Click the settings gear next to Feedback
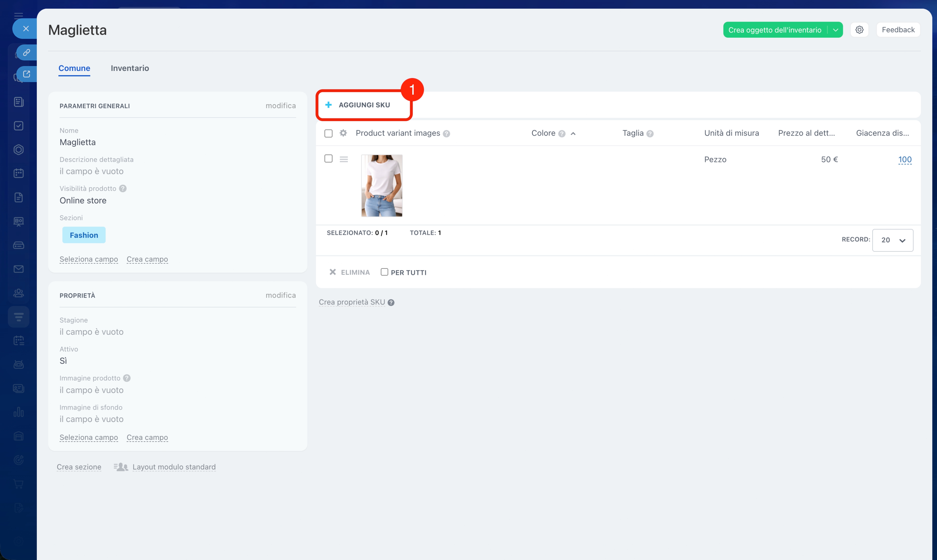The width and height of the screenshot is (937, 560). pyautogui.click(x=859, y=30)
